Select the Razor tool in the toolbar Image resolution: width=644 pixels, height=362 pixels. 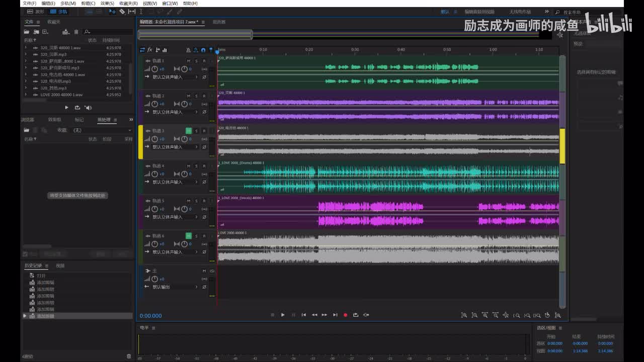122,12
